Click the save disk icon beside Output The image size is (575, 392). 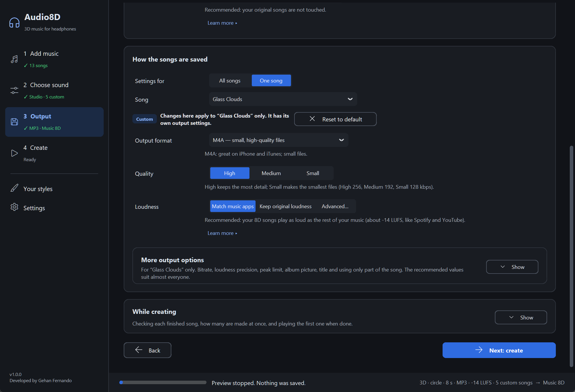click(14, 122)
